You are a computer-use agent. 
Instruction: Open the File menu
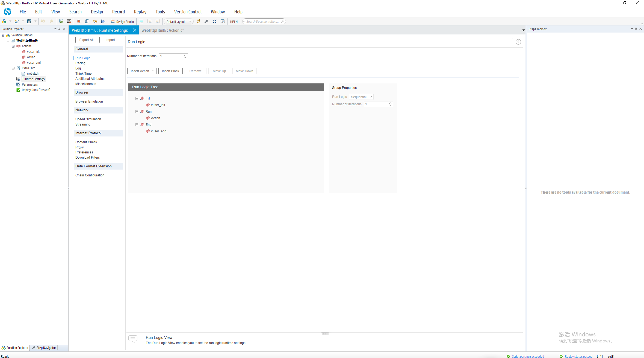(23, 12)
